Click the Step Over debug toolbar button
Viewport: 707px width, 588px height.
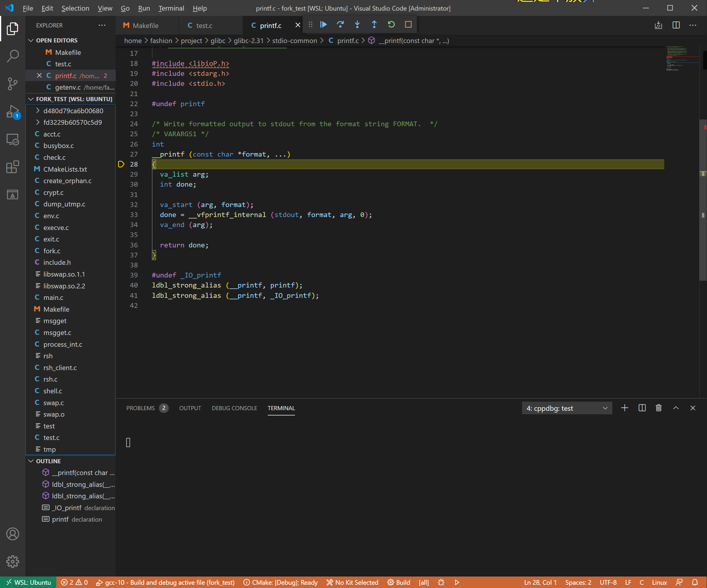[x=340, y=25]
